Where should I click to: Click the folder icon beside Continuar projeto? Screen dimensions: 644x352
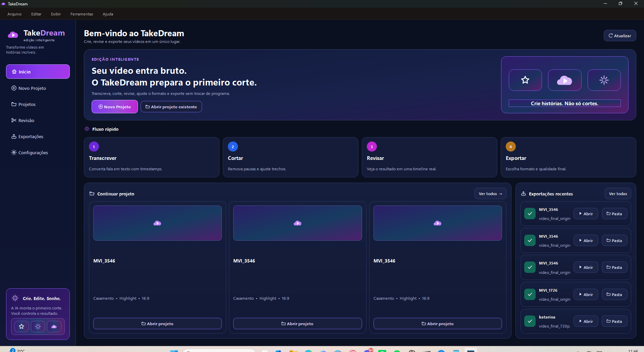92,194
